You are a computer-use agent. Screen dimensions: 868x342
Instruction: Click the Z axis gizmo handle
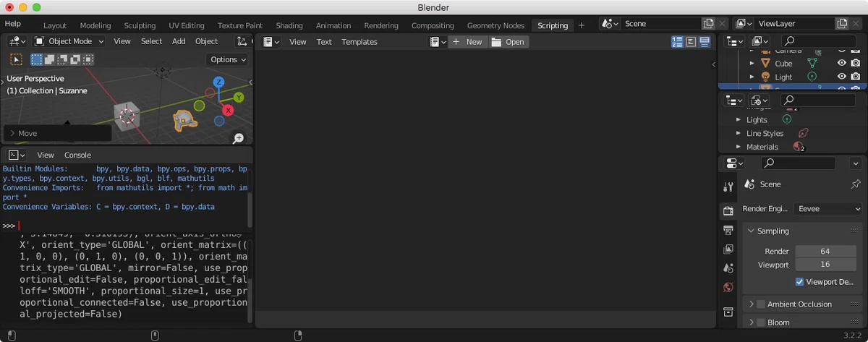point(218,82)
